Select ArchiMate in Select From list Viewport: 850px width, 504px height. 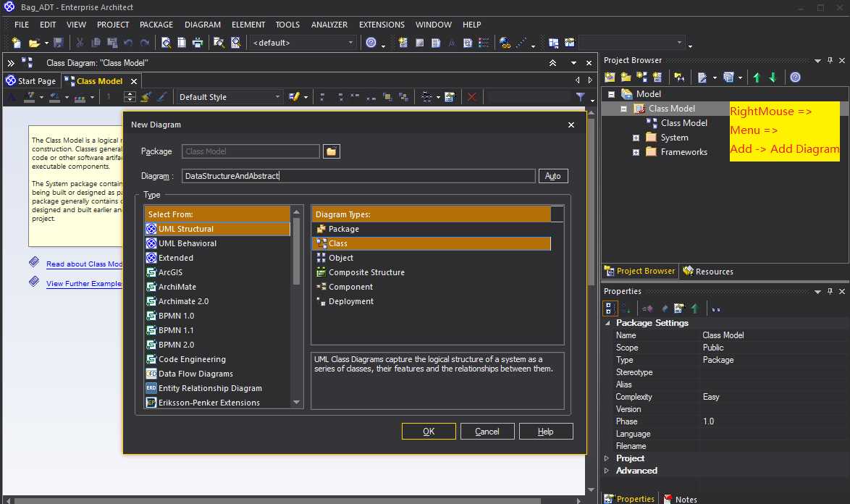(217, 287)
